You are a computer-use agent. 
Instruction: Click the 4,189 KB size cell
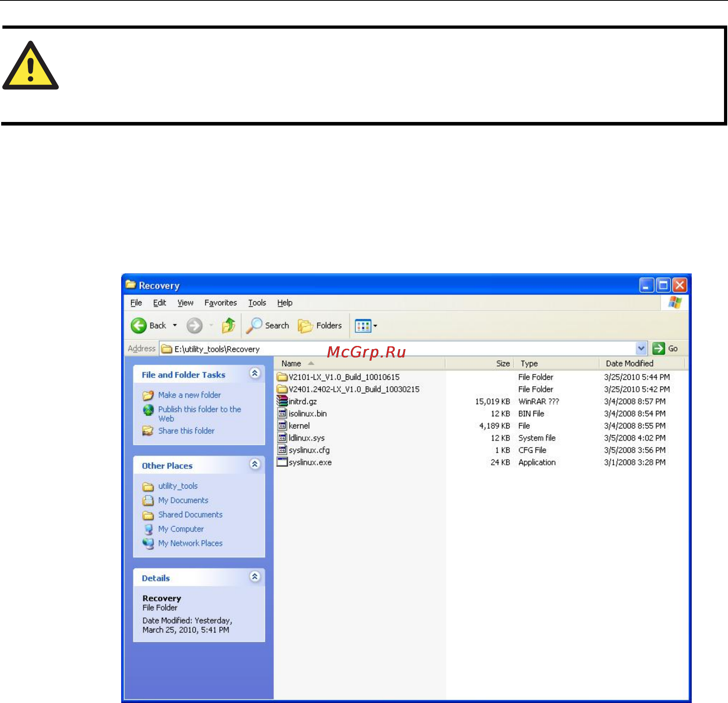(494, 426)
